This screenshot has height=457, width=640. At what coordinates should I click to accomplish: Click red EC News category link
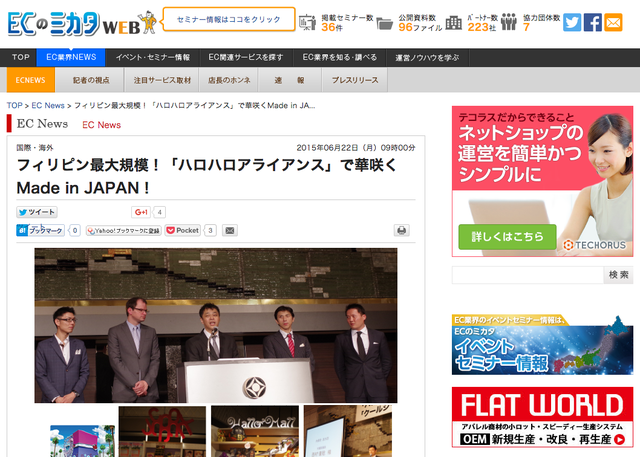click(102, 125)
